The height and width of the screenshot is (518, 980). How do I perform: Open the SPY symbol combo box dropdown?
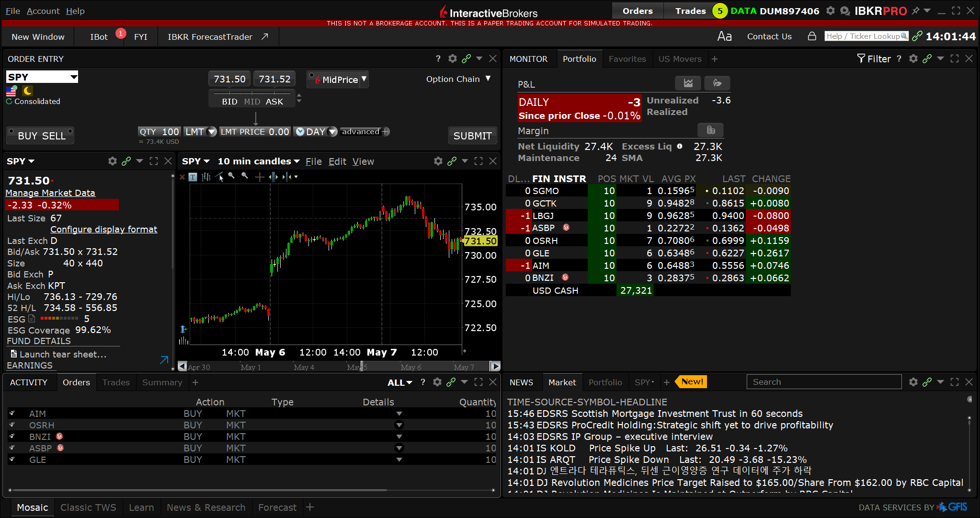[x=74, y=77]
